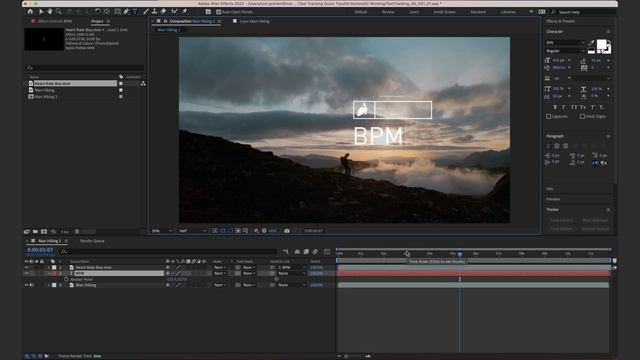Toggle Auto-Open Panels checkbox

(x=218, y=12)
